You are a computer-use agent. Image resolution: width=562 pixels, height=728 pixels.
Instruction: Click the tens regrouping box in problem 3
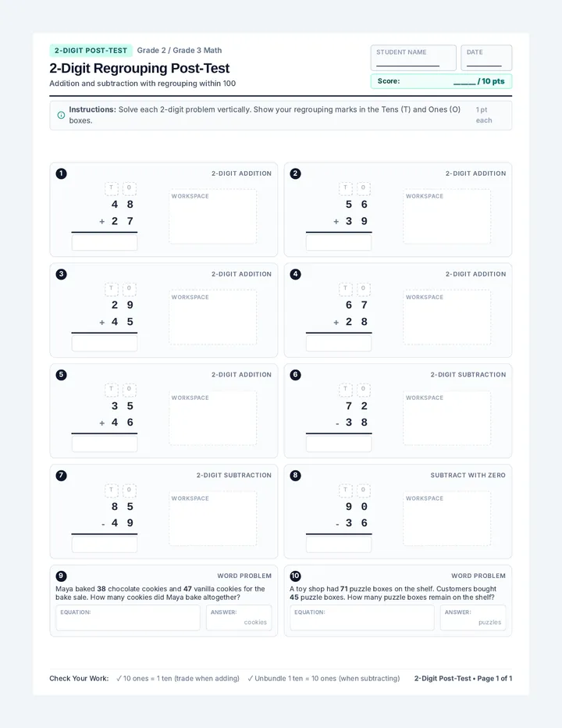click(x=112, y=288)
